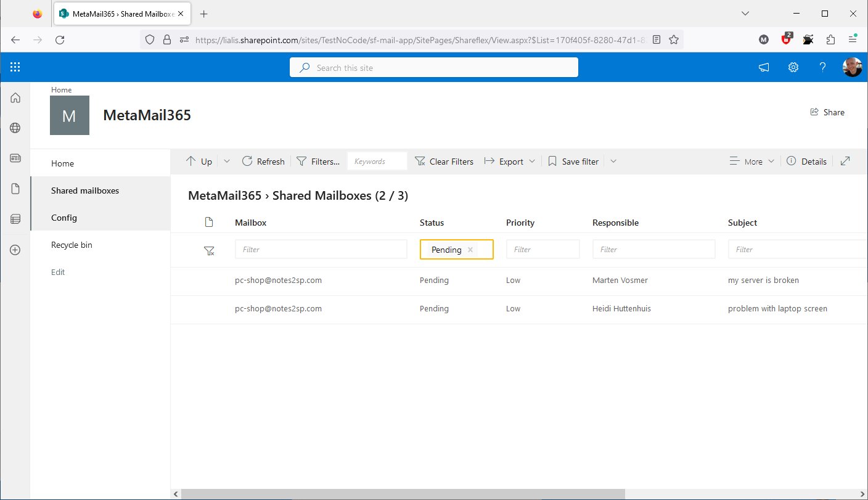This screenshot has height=500, width=868.
Task: Open the Details pane button
Action: tap(807, 162)
